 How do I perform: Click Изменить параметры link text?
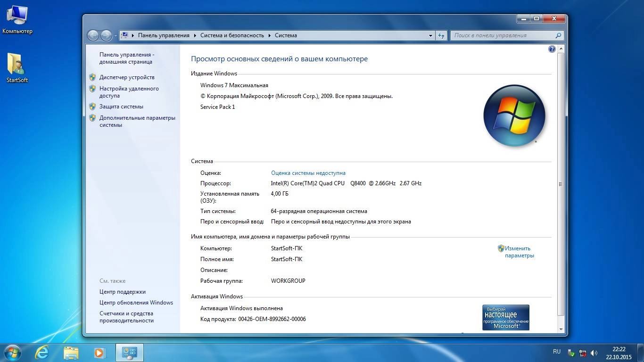pyautogui.click(x=519, y=252)
